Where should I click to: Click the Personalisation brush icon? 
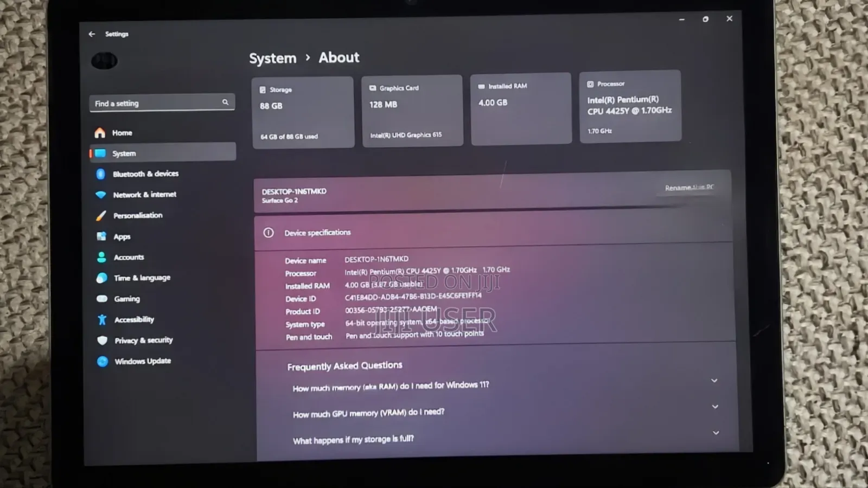(101, 216)
